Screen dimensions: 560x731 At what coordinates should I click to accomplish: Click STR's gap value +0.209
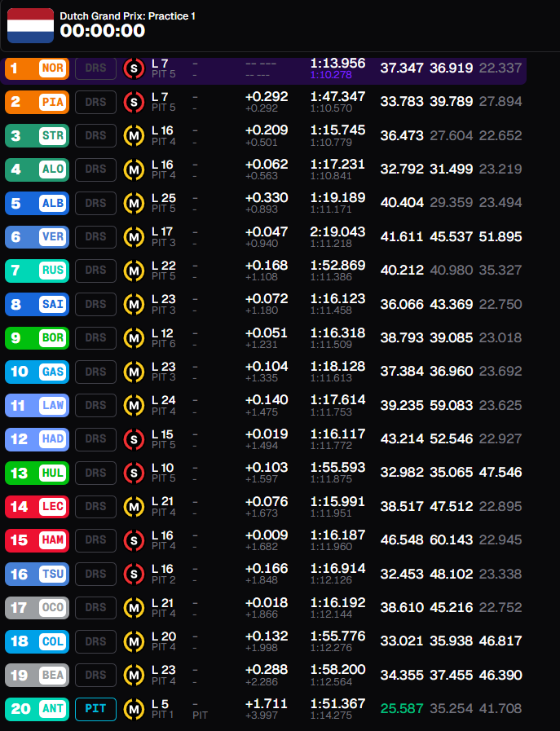click(x=267, y=130)
